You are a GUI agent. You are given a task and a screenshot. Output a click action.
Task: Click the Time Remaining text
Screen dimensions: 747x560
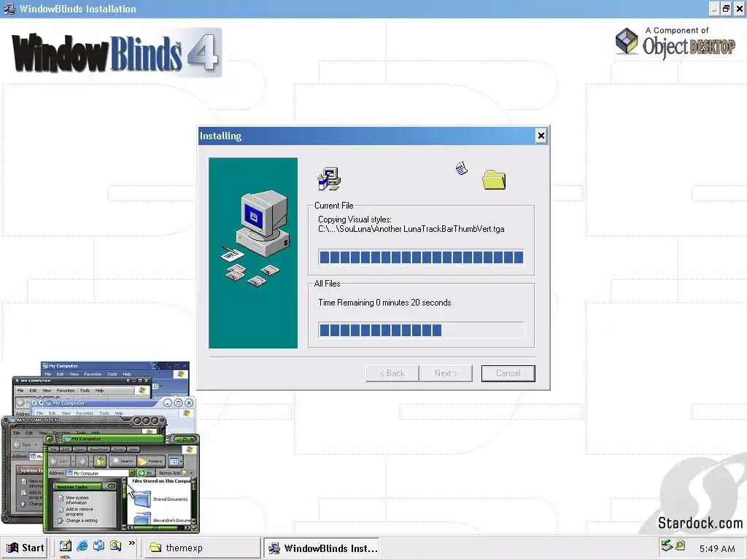pos(384,303)
